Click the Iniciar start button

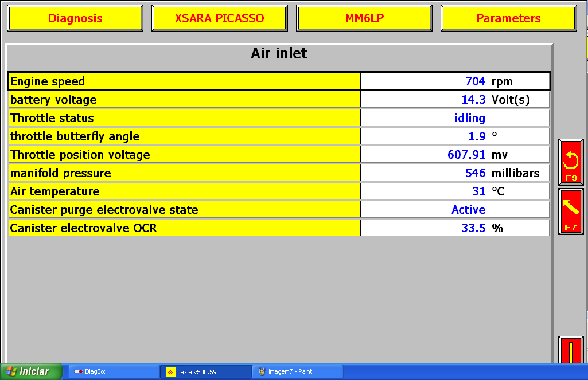point(32,371)
